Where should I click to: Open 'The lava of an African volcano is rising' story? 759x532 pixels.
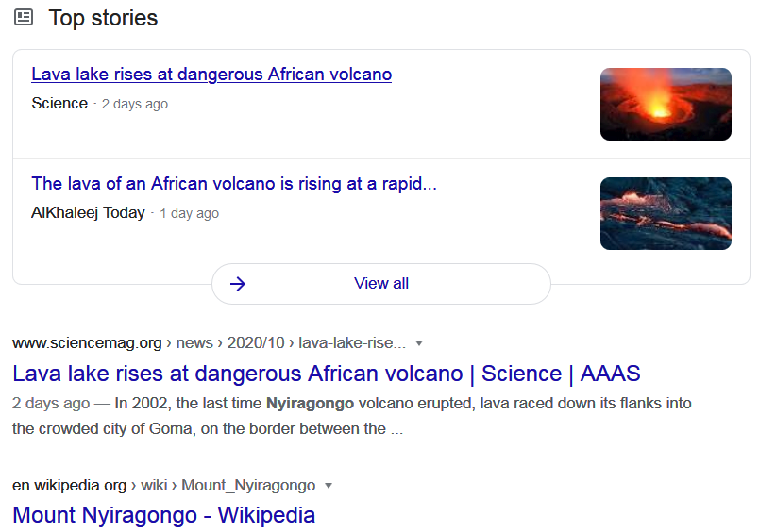(x=234, y=183)
